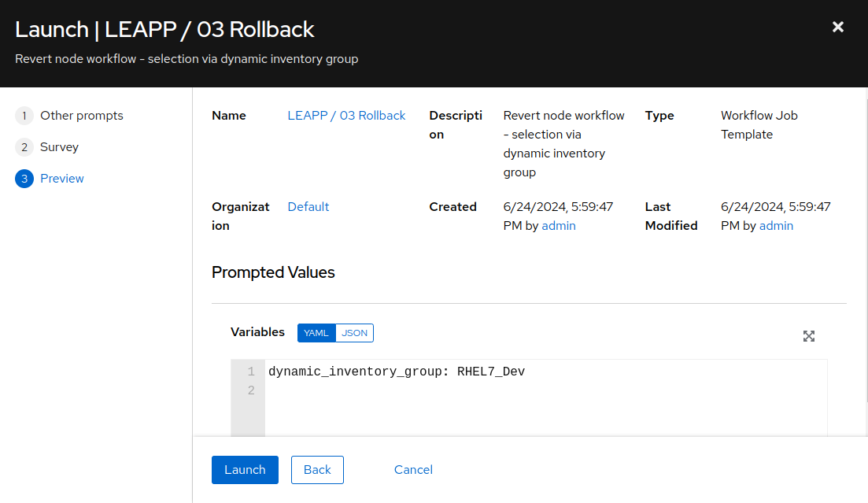The image size is (868, 503).
Task: Open LEAPP / 03 Rollback template link
Action: click(346, 115)
